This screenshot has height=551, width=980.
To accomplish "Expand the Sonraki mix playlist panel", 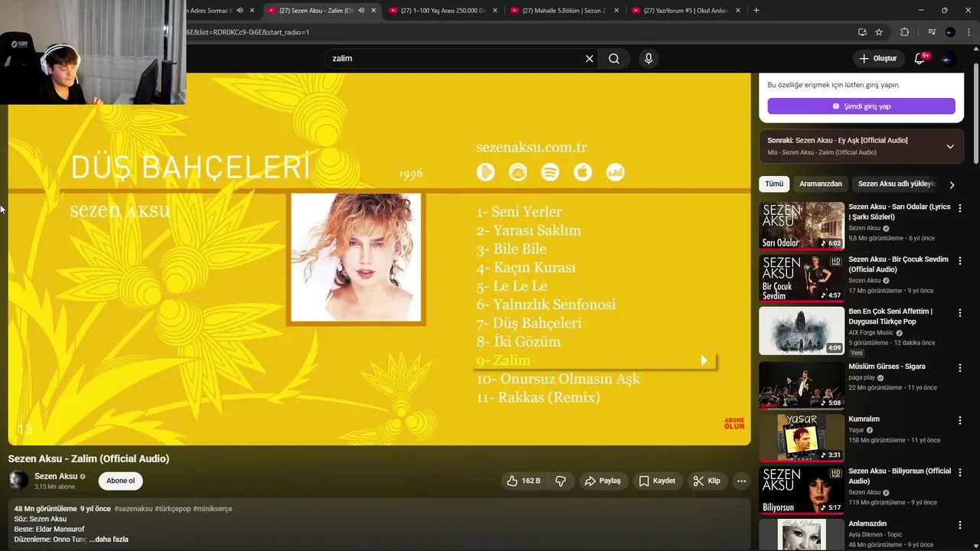I will [950, 146].
